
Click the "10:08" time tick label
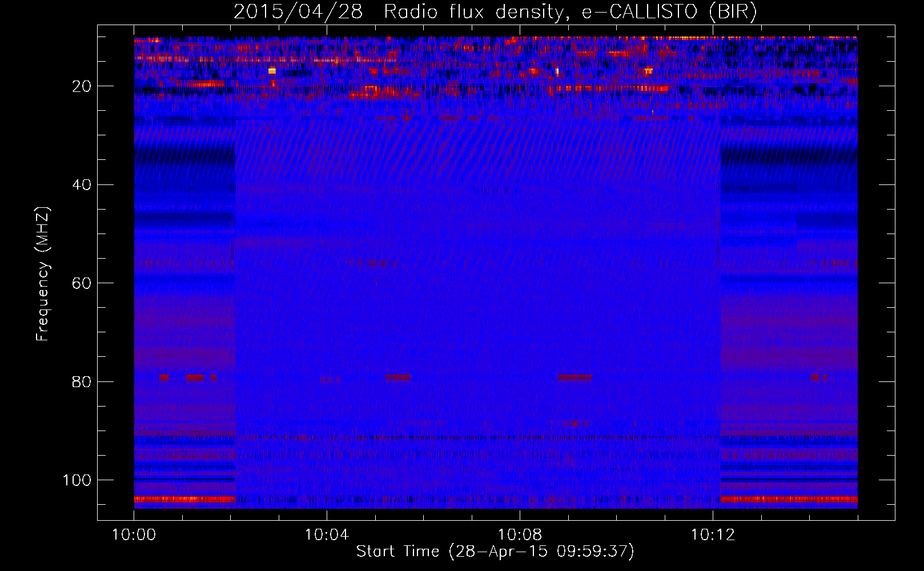tap(520, 535)
